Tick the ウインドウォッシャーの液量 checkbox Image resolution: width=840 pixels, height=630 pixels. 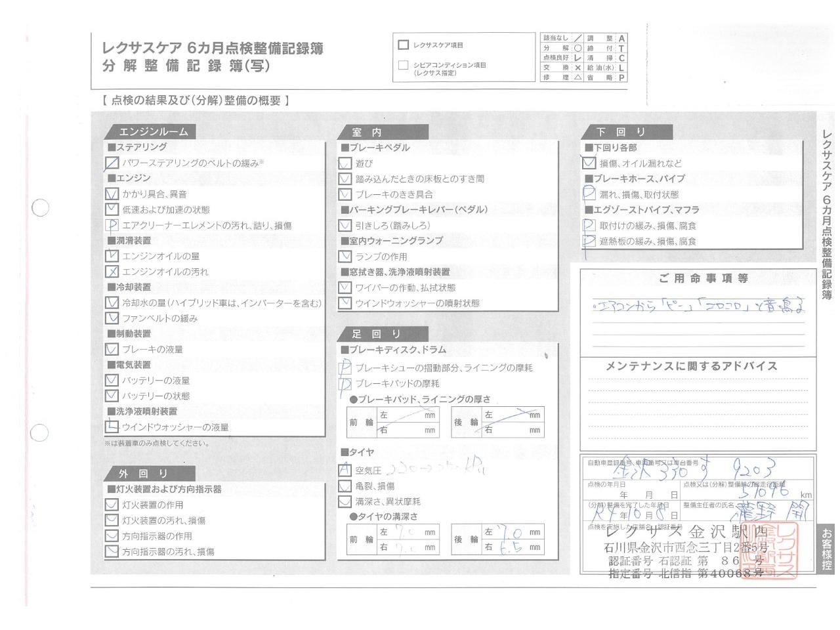coord(112,427)
